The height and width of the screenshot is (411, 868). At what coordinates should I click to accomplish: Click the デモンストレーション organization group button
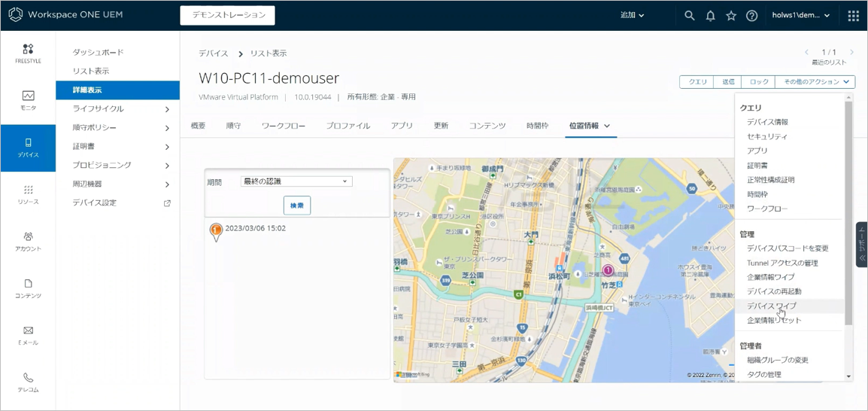point(227,16)
